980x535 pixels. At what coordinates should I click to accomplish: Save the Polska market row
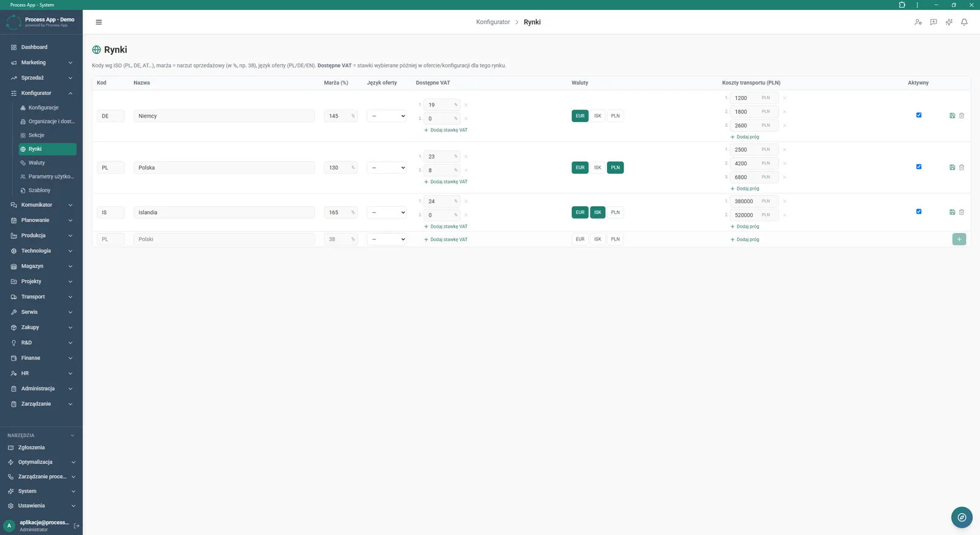(x=952, y=167)
